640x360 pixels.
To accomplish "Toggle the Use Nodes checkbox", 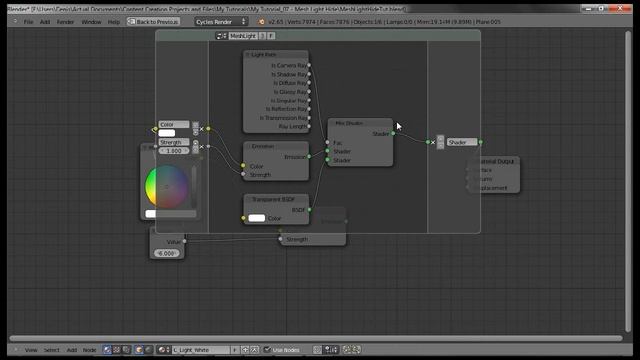I will coord(267,349).
